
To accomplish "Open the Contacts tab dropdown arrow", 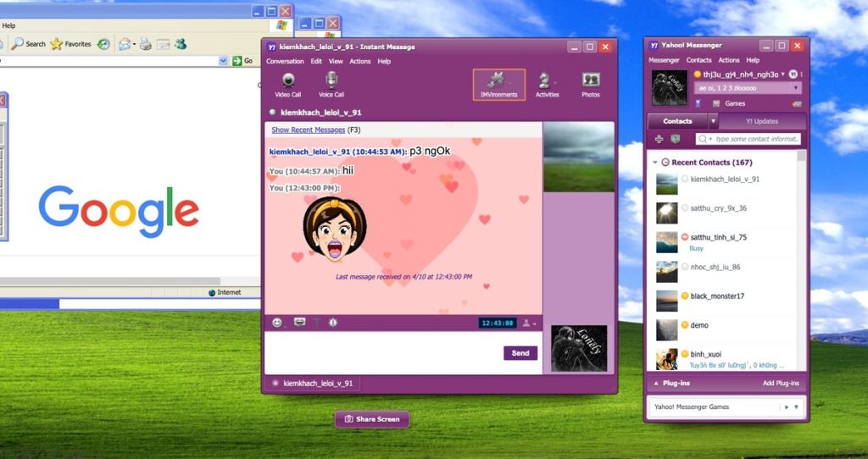I will pyautogui.click(x=713, y=121).
